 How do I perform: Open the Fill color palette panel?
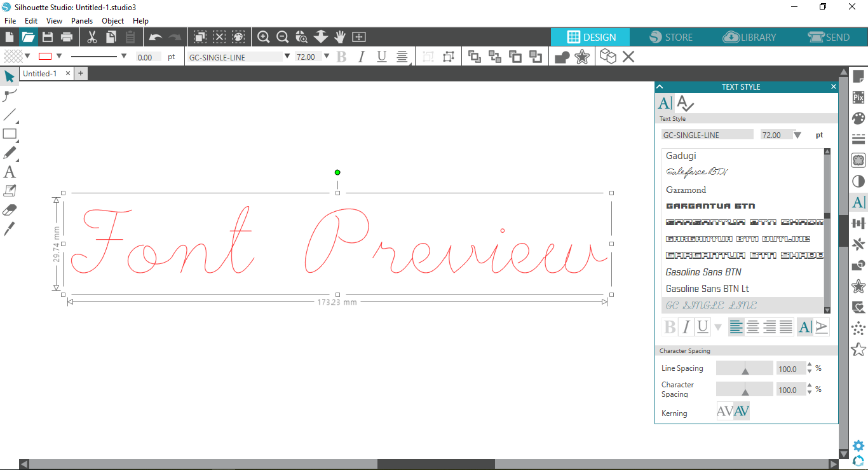(858, 118)
